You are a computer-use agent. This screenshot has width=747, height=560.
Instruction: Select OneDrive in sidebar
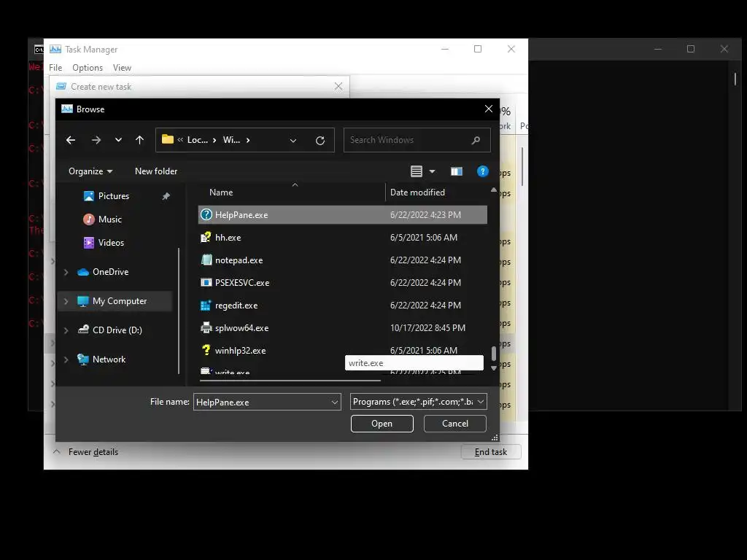pyautogui.click(x=111, y=272)
